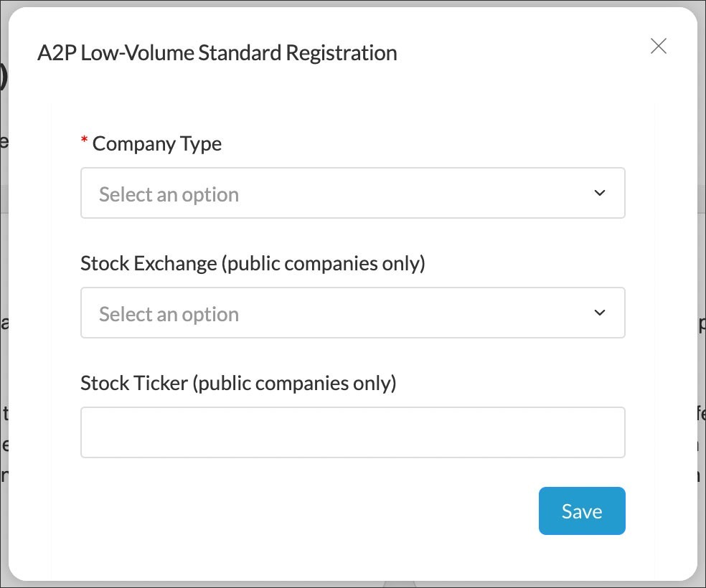Screen dimensions: 706x588
Task: Click Stock Exchange's 'Select an option' placeholder
Action: pos(169,314)
